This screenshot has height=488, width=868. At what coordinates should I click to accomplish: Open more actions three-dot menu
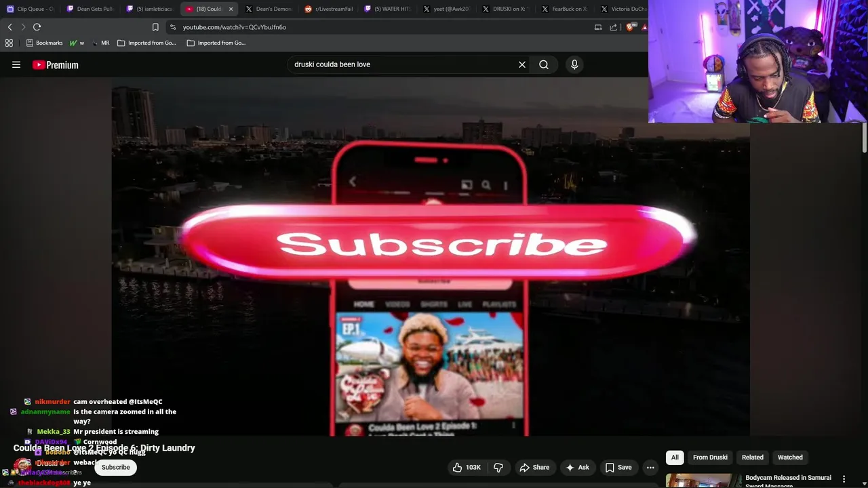650,467
